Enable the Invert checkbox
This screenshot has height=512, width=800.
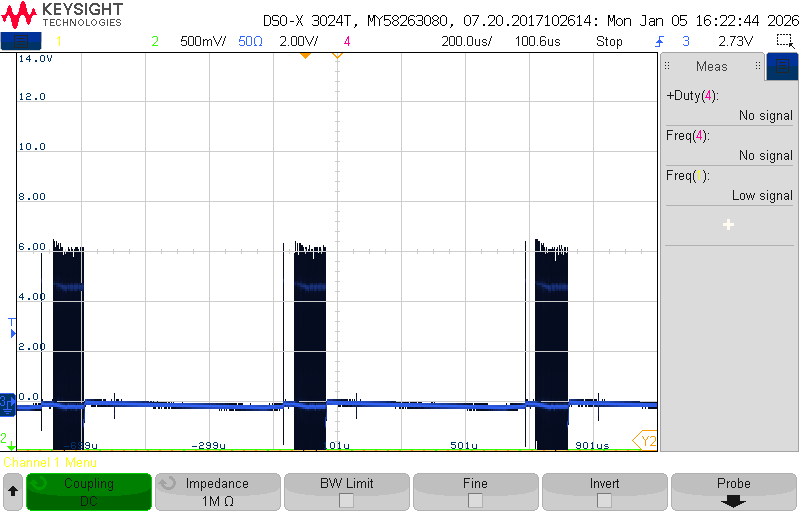pos(604,501)
